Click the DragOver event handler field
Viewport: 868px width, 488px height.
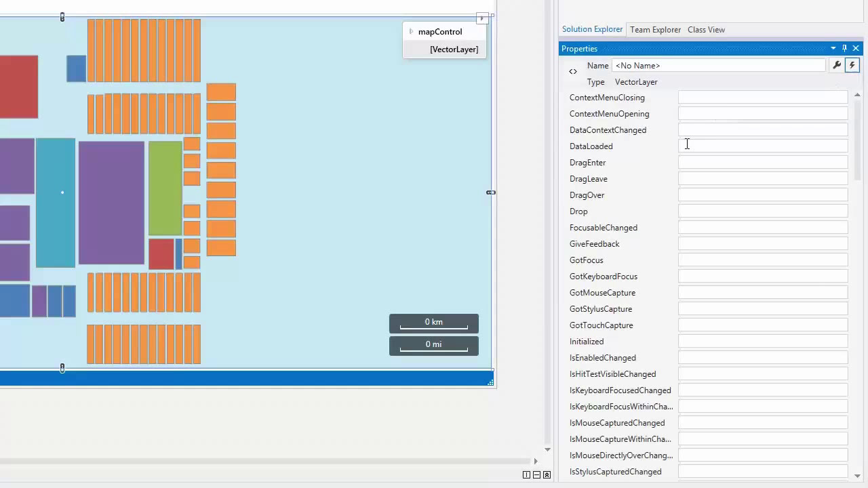click(x=763, y=195)
